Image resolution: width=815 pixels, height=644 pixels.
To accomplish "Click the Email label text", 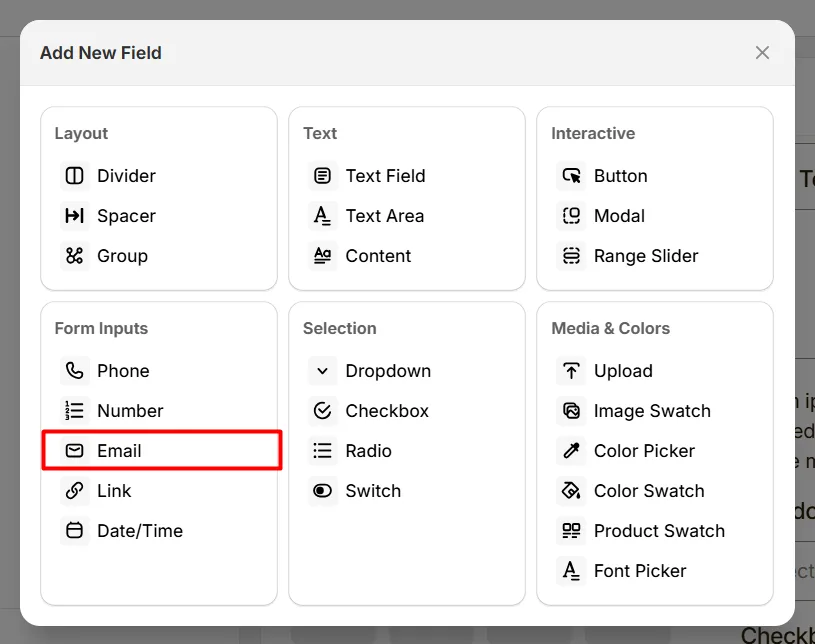I will [119, 451].
